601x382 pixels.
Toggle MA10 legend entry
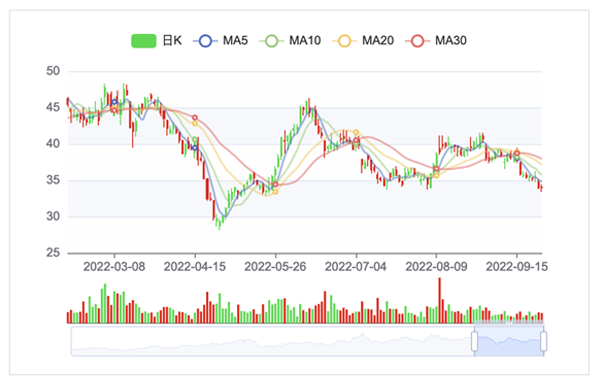[x=290, y=41]
